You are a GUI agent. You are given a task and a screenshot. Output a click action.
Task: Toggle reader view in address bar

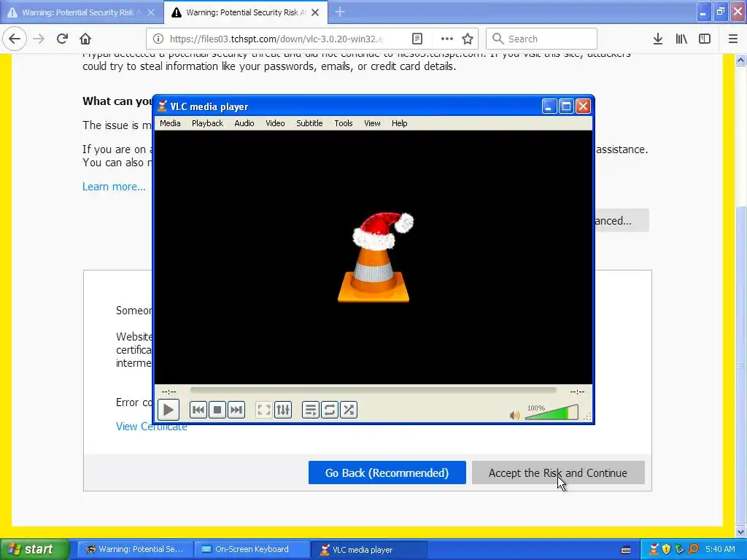[417, 39]
